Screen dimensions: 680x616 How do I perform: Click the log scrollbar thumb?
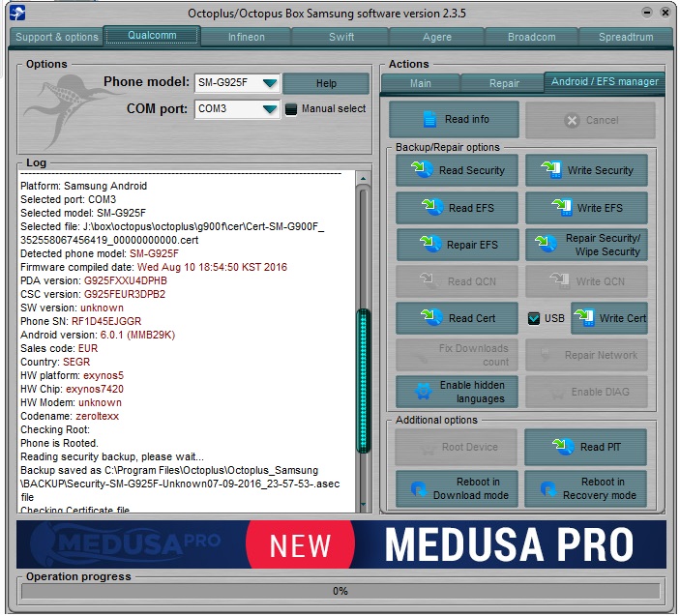(x=363, y=380)
